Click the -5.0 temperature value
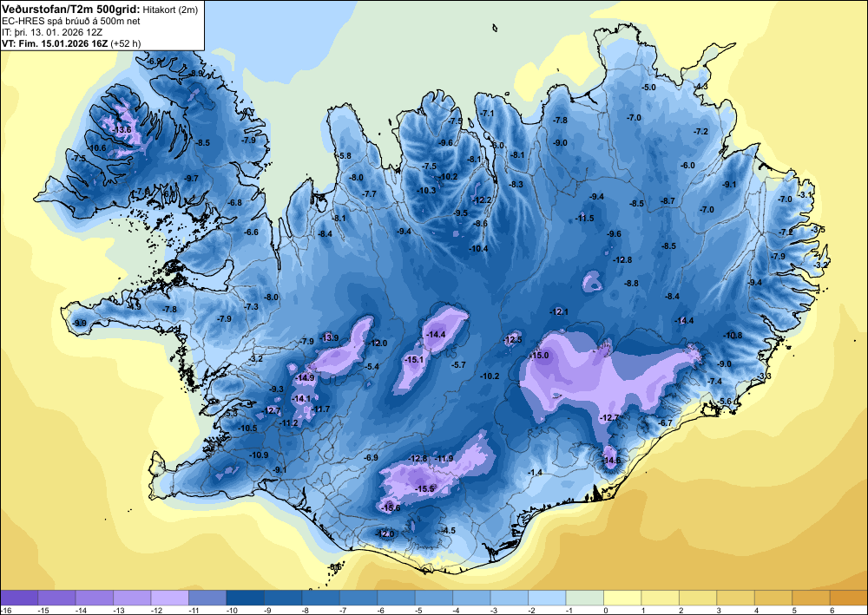This screenshot has height=615, width=868. [x=648, y=88]
